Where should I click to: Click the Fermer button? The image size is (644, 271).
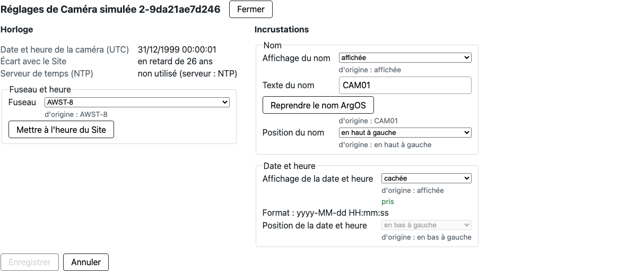(x=250, y=10)
